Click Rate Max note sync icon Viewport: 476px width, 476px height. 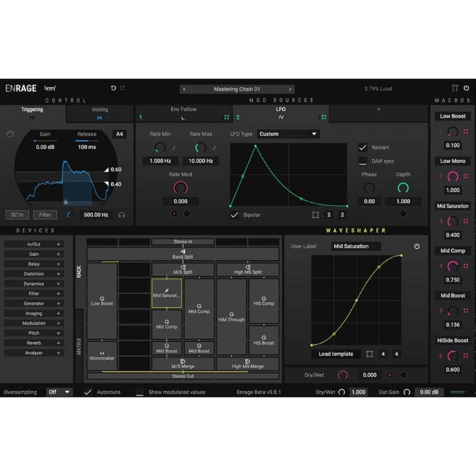[x=215, y=148]
